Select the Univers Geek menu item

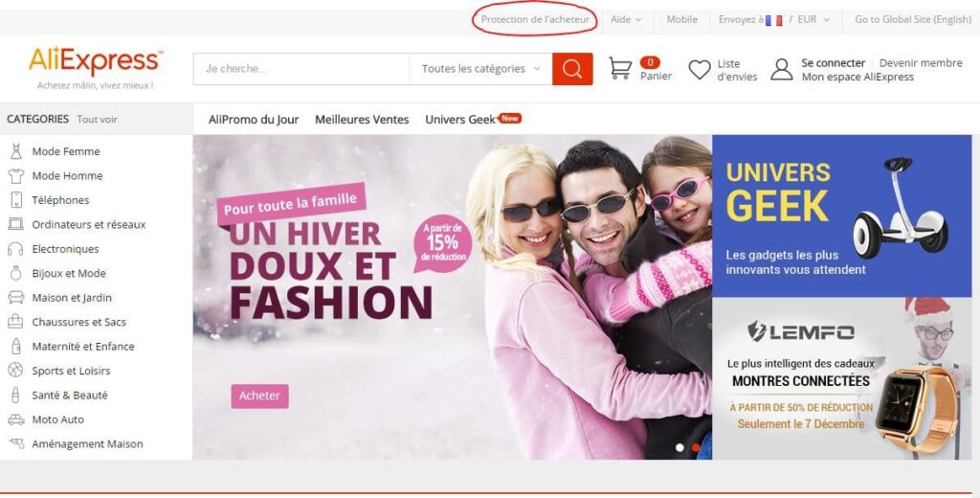tap(460, 120)
